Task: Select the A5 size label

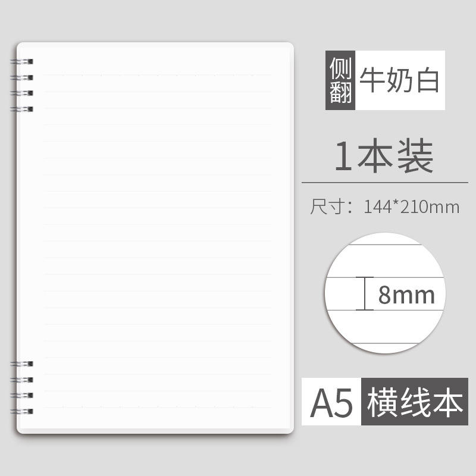Action: pyautogui.click(x=331, y=402)
